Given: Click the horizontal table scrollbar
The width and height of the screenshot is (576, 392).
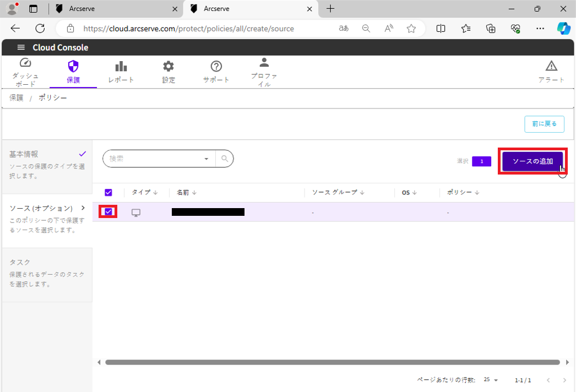Looking at the screenshot, I should point(330,362).
